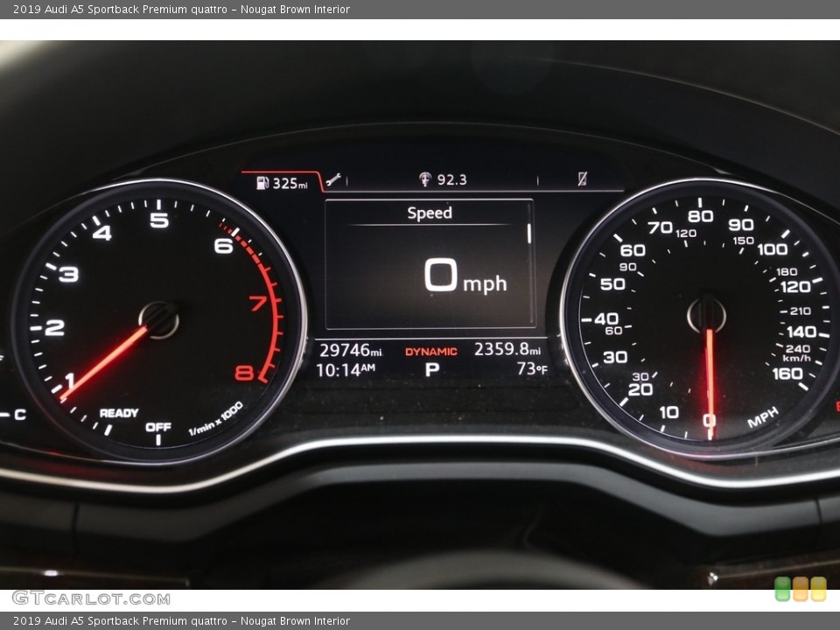Click the 5 on tachometer
This screenshot has width=840, height=630.
[159, 220]
